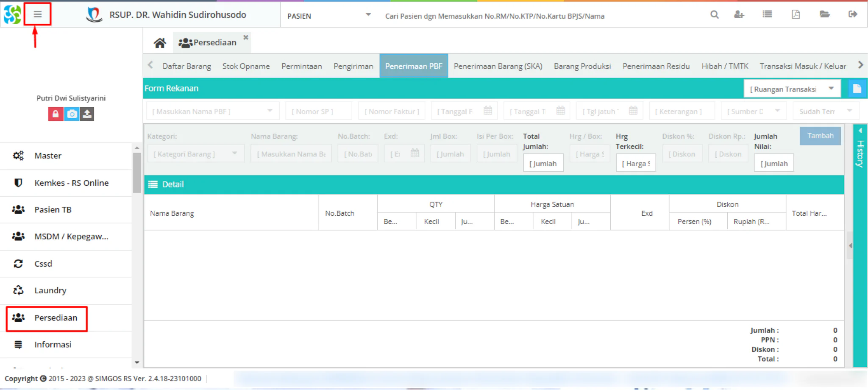868x390 pixels.
Task: Switch to Penerimaan Barang (SKA) tab
Action: [498, 66]
